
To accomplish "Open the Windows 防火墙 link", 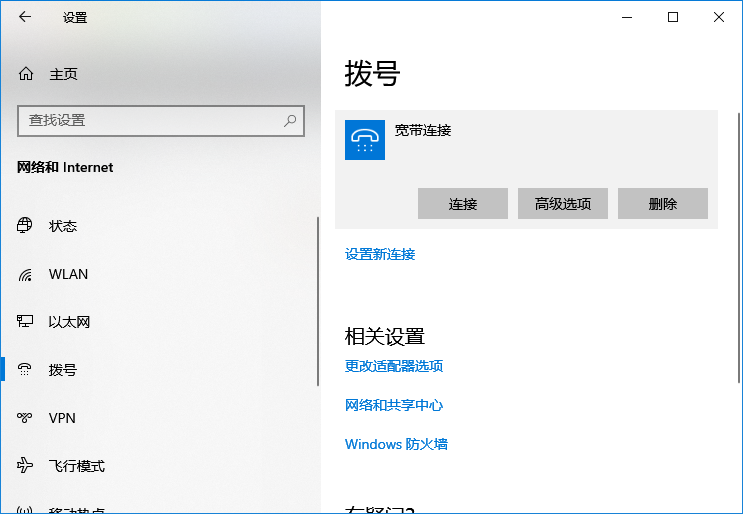I will point(396,444).
